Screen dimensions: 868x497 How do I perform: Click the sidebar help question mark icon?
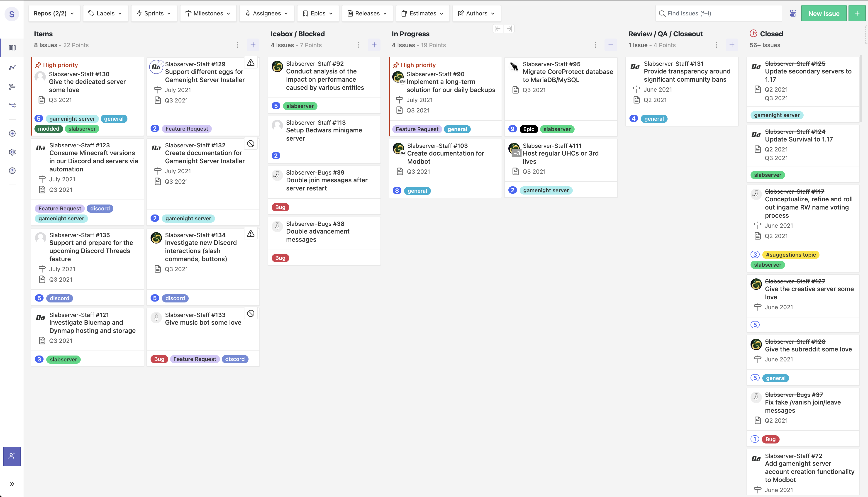[12, 171]
